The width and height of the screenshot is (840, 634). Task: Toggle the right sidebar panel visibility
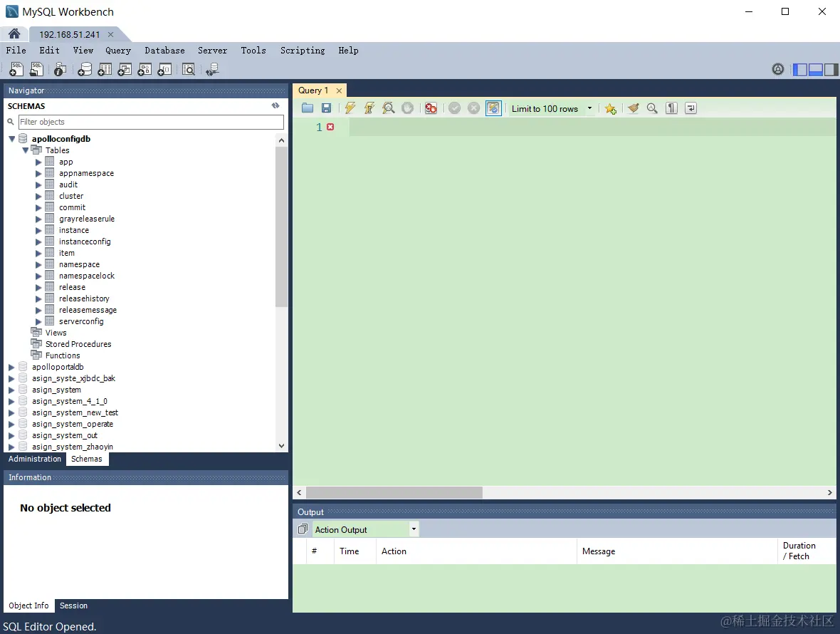(x=831, y=69)
